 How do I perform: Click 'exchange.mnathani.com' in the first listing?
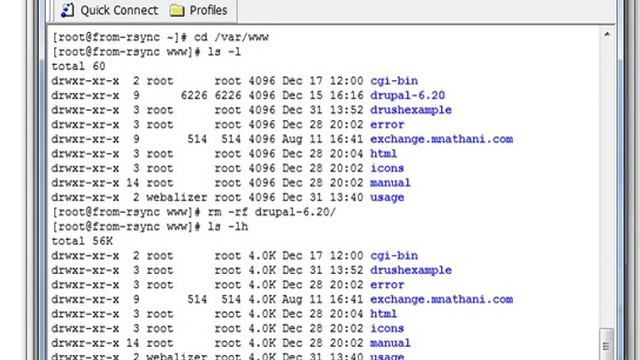click(x=442, y=139)
